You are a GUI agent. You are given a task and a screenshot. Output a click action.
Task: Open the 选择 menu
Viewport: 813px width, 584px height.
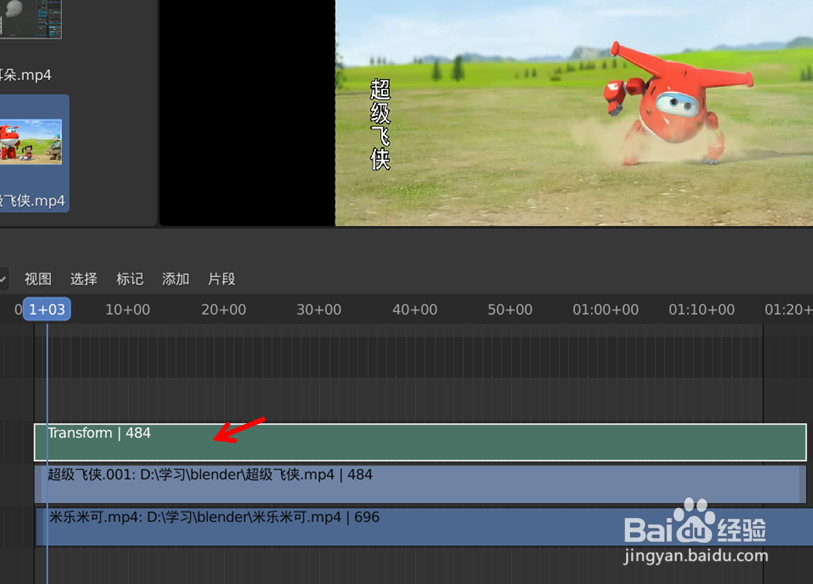click(83, 279)
